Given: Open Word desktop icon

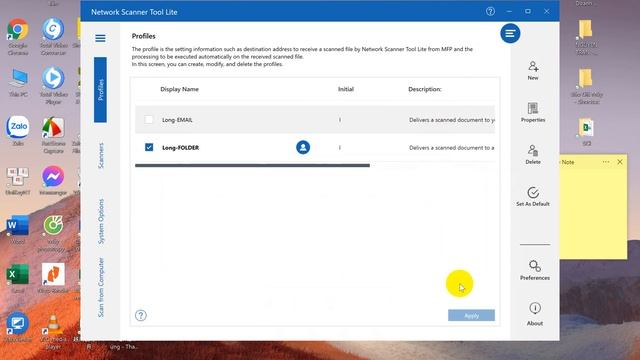Looking at the screenshot, I should tap(18, 229).
